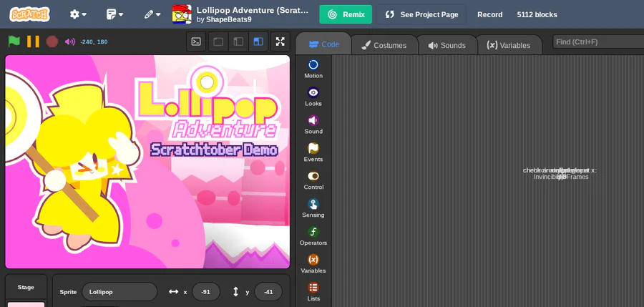Open the Edit pencil menu
The width and height of the screenshot is (644, 307).
[152, 14]
